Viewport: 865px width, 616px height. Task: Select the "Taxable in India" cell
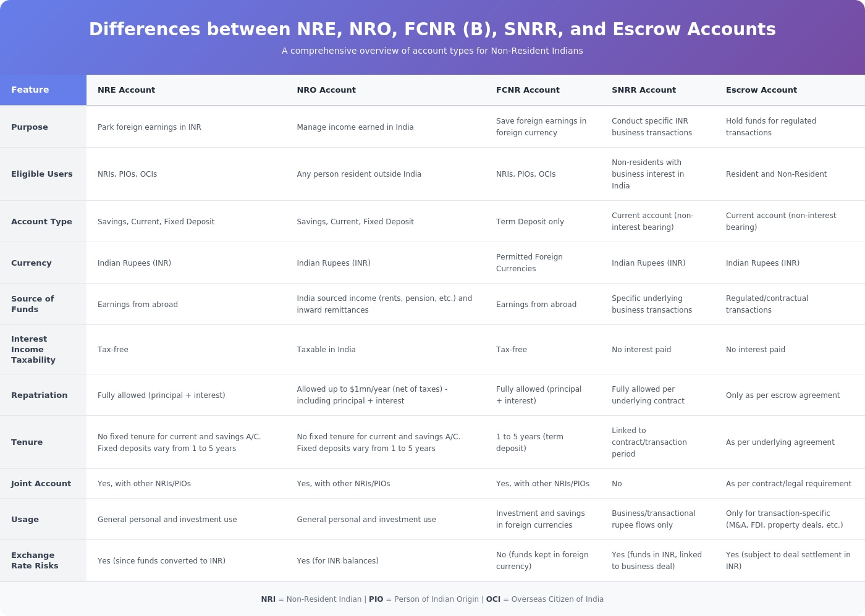(326, 350)
